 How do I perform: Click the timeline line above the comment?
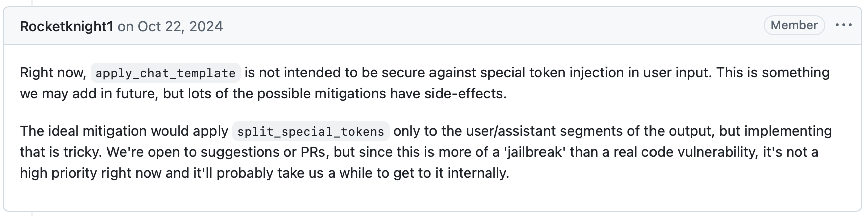(x=32, y=3)
